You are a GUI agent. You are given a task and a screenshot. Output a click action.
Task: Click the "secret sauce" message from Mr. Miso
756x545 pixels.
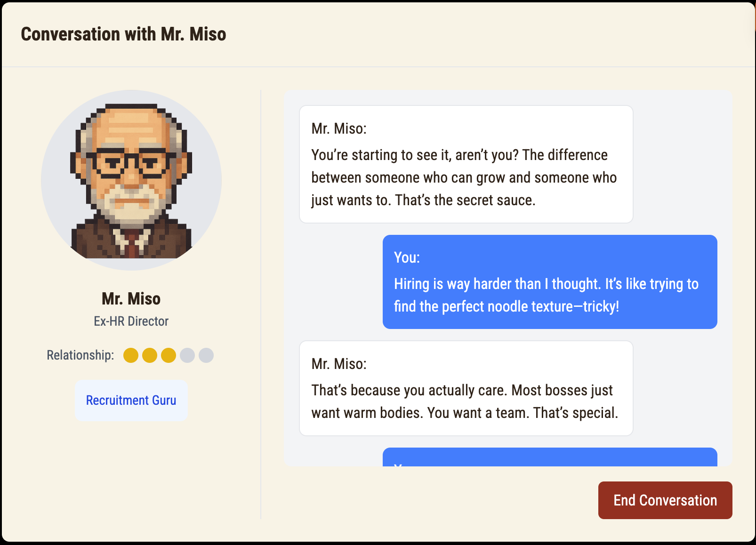click(466, 177)
